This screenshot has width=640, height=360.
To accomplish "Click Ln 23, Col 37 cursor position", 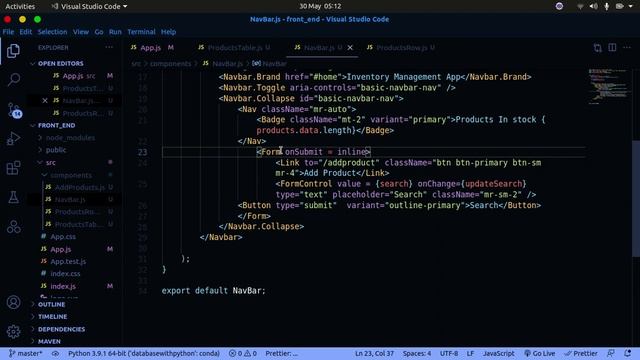I will (374, 353).
